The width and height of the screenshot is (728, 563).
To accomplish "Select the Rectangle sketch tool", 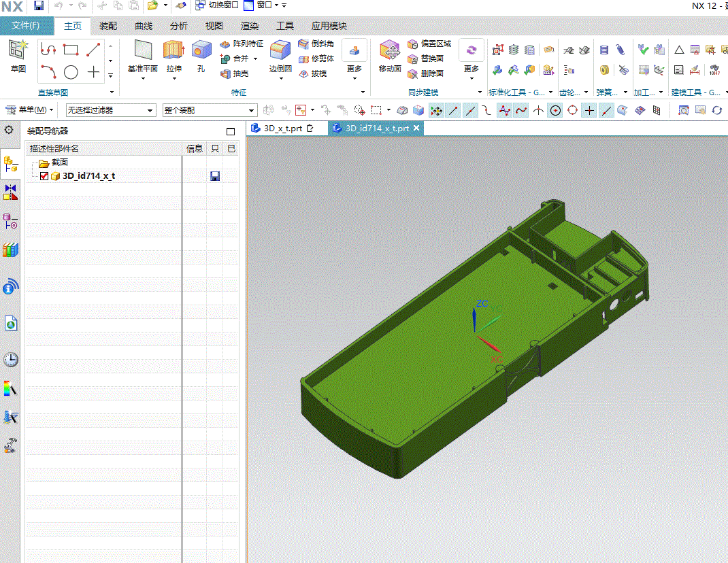I will click(x=71, y=49).
